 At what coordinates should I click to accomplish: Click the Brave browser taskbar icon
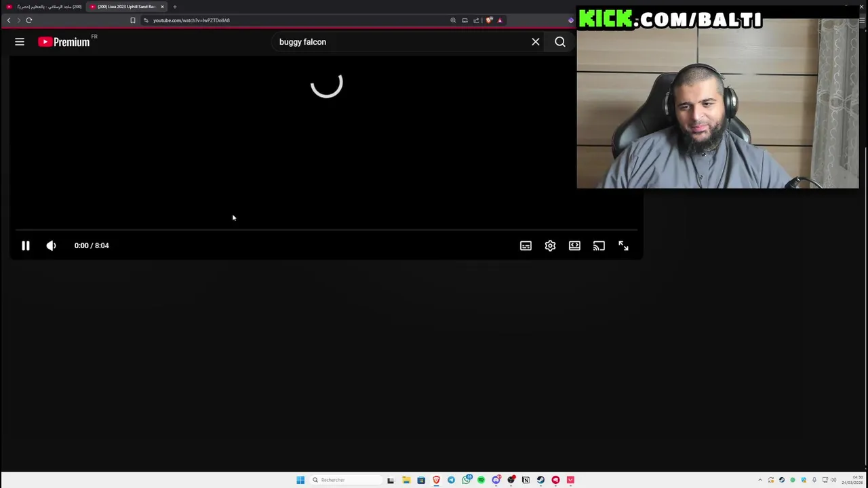[436, 480]
